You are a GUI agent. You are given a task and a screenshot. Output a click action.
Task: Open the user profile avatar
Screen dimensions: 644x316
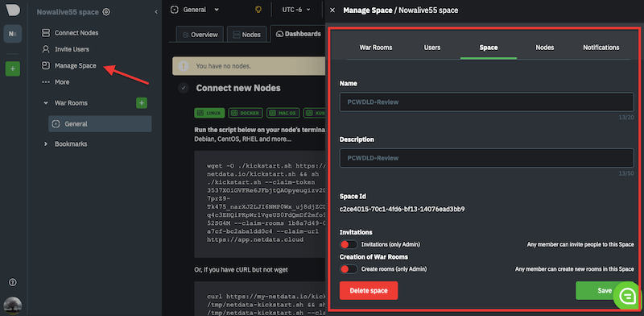[12, 306]
